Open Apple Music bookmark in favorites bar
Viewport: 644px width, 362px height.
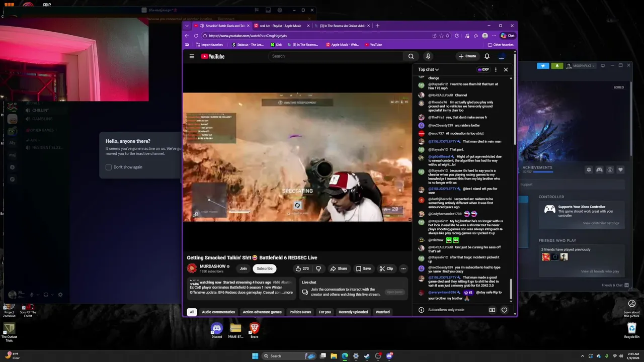(x=342, y=45)
